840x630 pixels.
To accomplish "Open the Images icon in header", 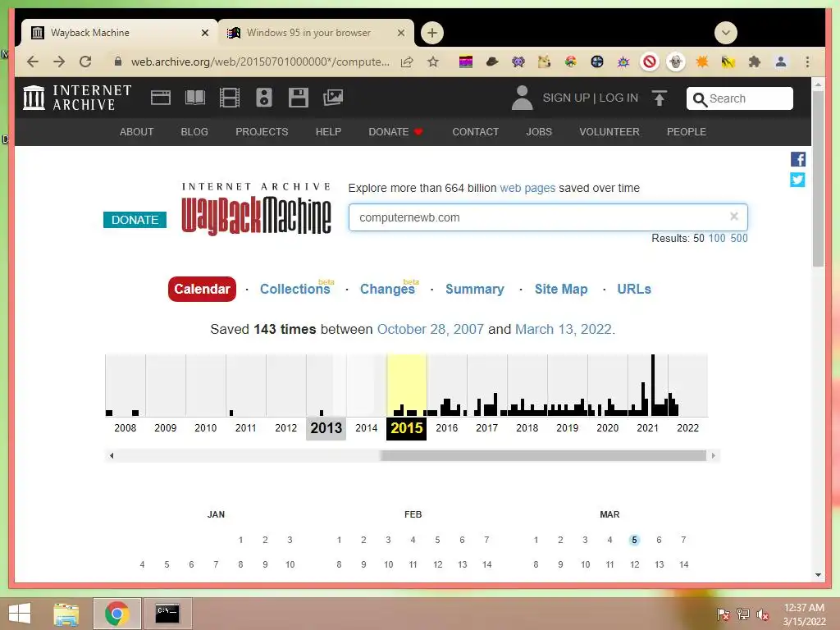I will 333,98.
